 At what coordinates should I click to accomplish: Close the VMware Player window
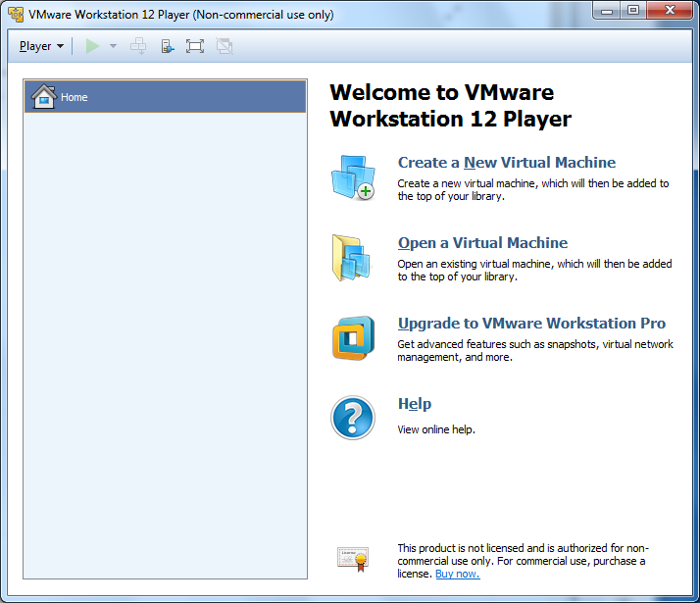pyautogui.click(x=670, y=11)
